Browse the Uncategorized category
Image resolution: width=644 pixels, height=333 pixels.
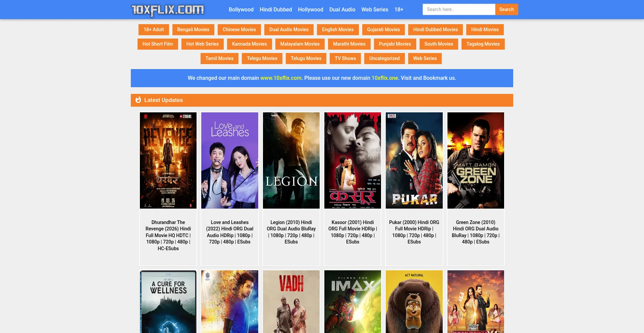click(x=384, y=58)
